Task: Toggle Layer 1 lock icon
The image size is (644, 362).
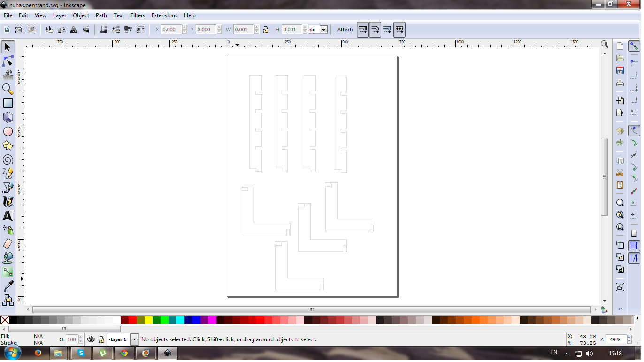Action: [x=101, y=339]
